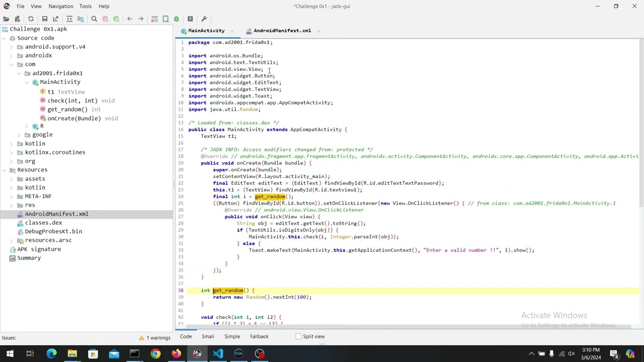Switch to the AndroidManifest.xml tab
The image size is (644, 362).
282,31
